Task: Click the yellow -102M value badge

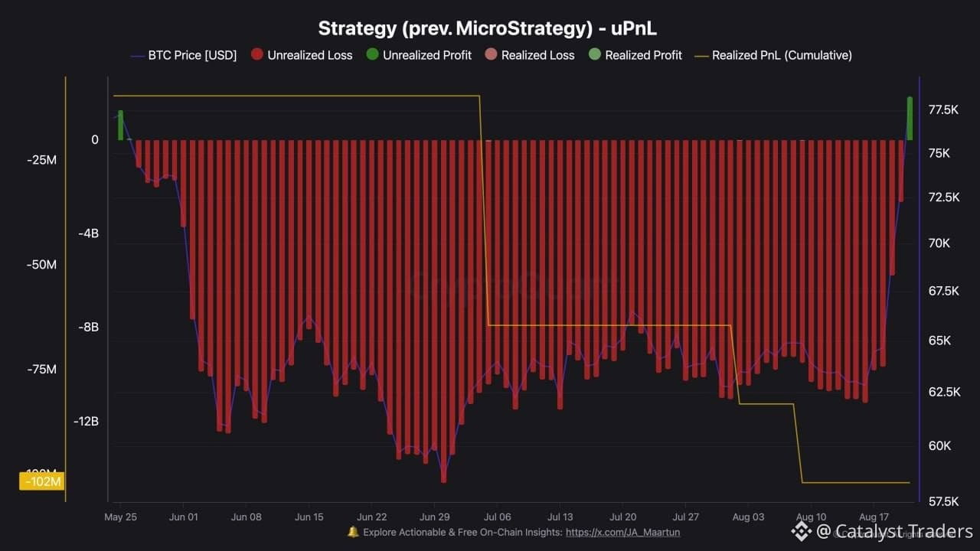Action: [41, 481]
